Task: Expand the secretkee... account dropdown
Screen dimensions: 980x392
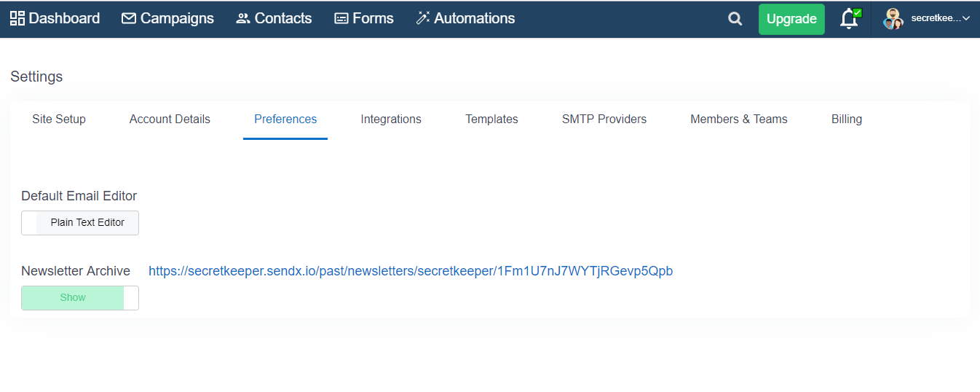Action: pyautogui.click(x=941, y=19)
